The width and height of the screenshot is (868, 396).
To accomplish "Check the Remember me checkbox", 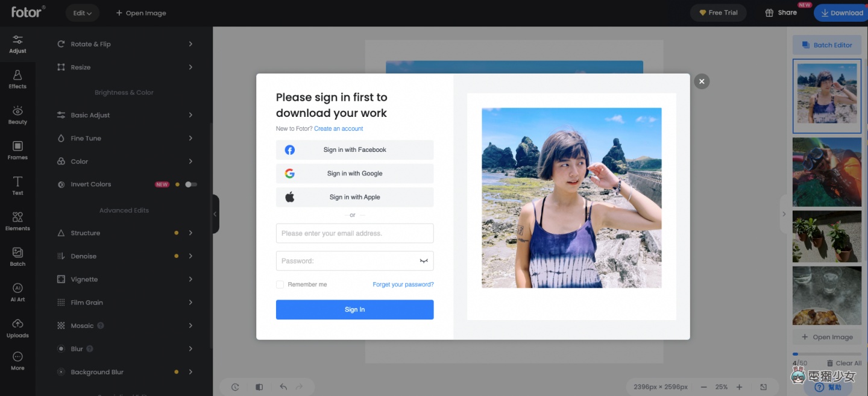I will tap(280, 284).
